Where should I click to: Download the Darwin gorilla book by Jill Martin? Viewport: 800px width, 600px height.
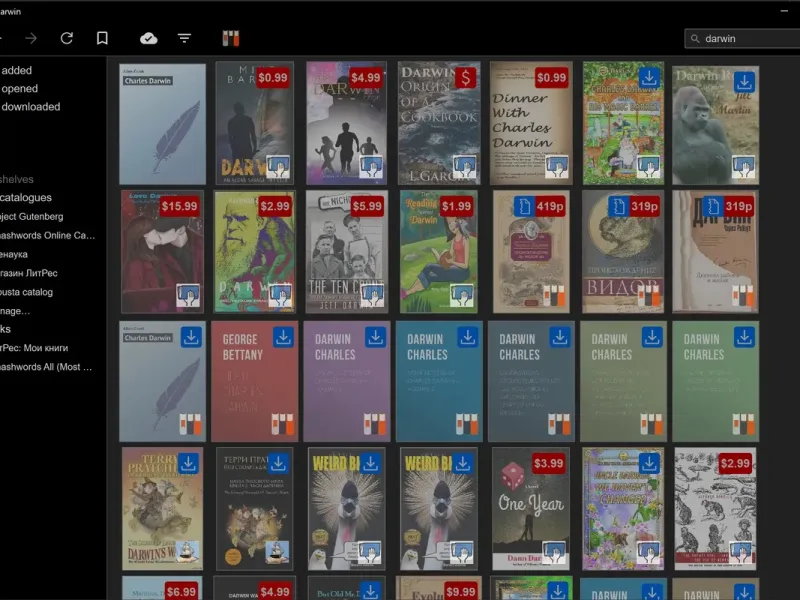coord(744,82)
